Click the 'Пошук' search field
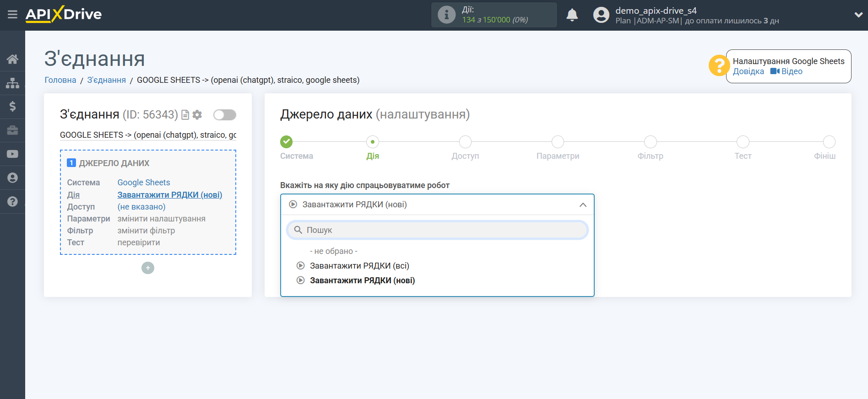868x399 pixels. 437,230
